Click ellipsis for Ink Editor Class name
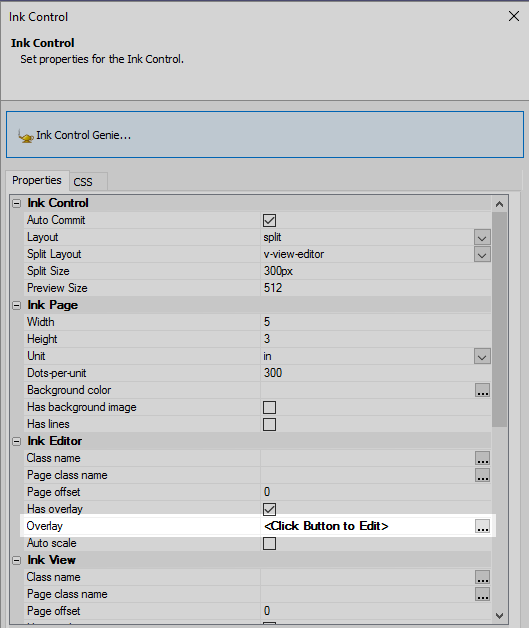This screenshot has height=628, width=529. [482, 458]
